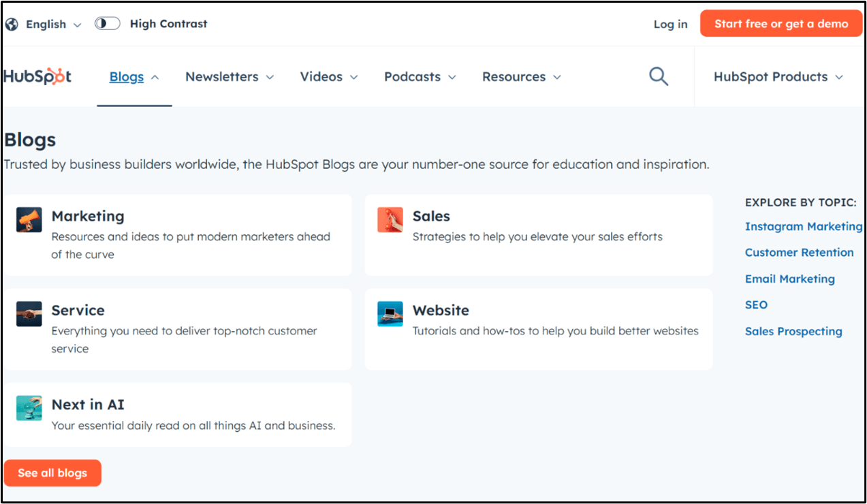Click the HubSpot logo
The height and width of the screenshot is (504, 867).
(x=37, y=76)
